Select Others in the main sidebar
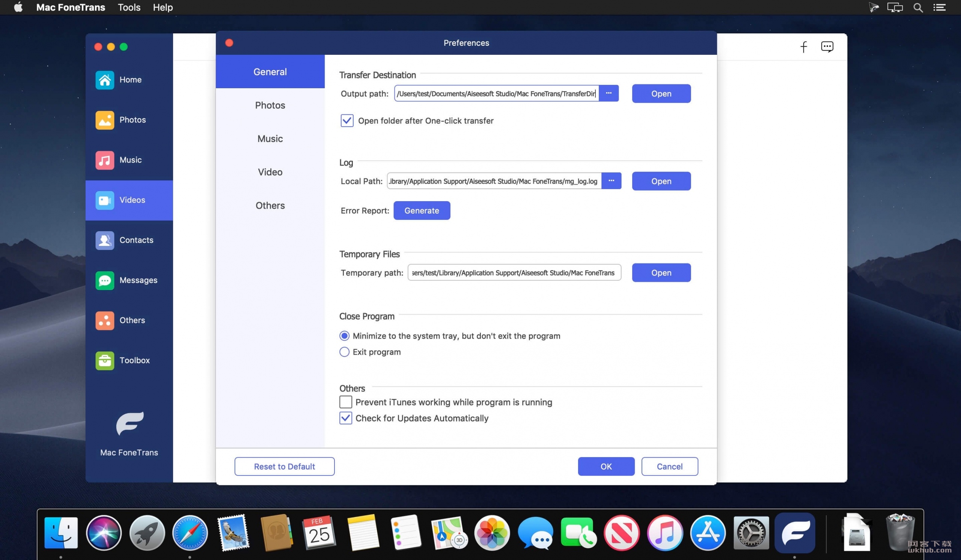The width and height of the screenshot is (961, 560). pos(129,320)
